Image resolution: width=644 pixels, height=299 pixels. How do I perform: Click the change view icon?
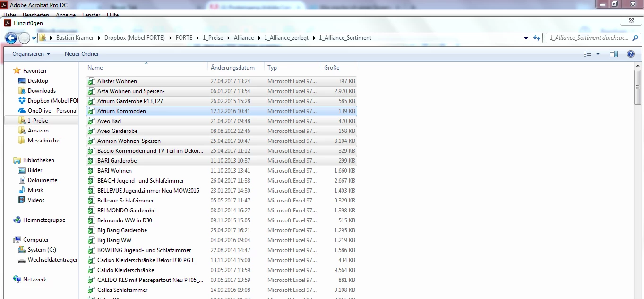588,54
